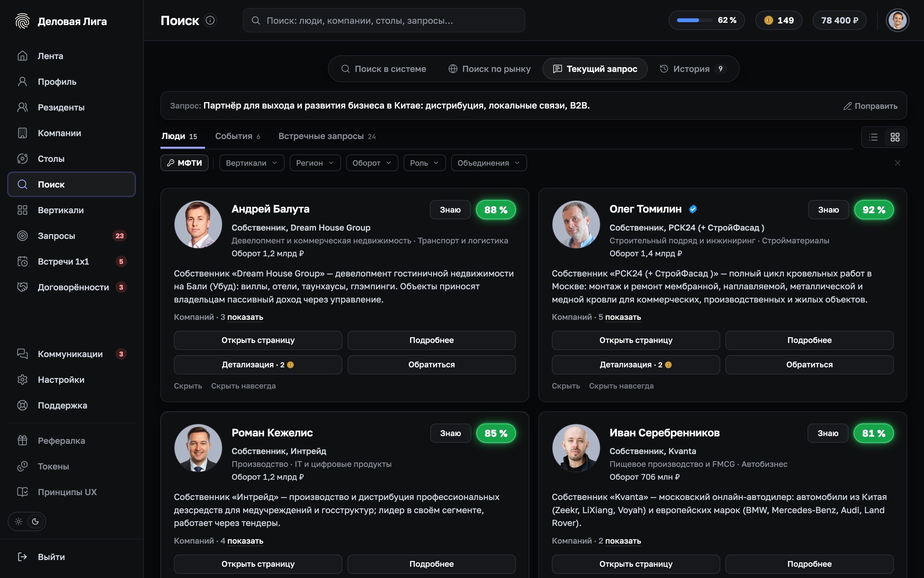The width and height of the screenshot is (924, 578).
Task: Open Запросы with 23 badge
Action: tap(72, 236)
